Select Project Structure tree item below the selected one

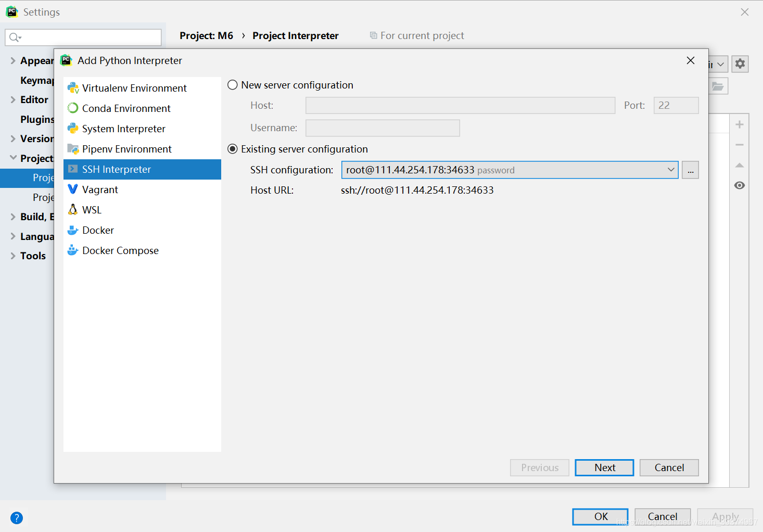pyautogui.click(x=43, y=197)
